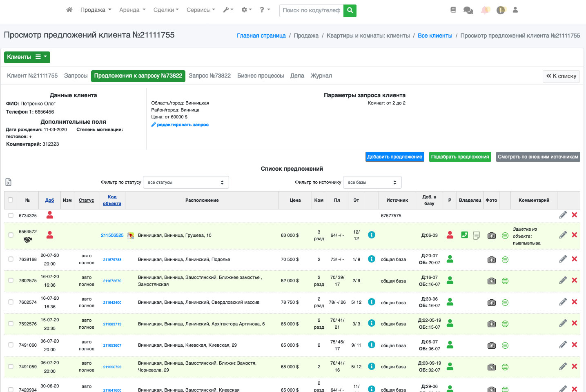
Task: Edit offer 7602575 with pencil icon
Action: (563, 281)
